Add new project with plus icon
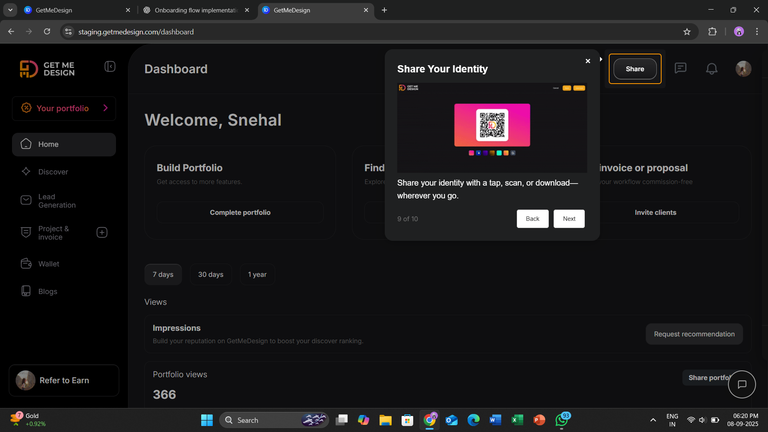This screenshot has width=768, height=432. 102,233
